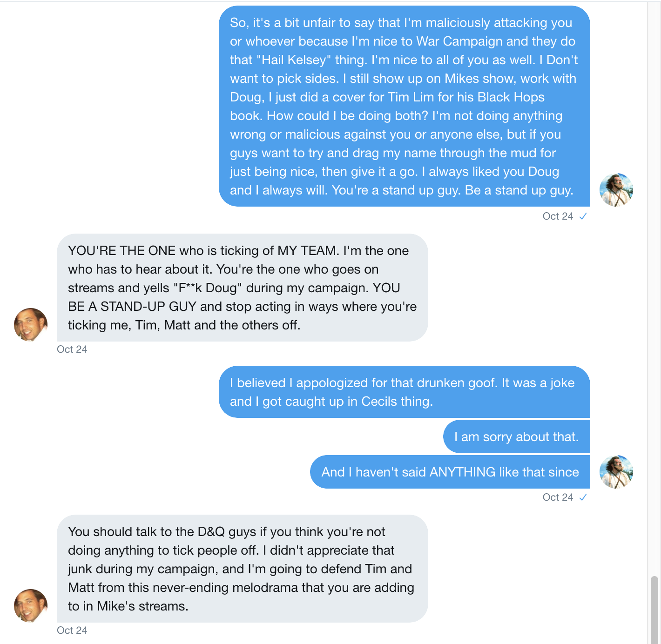Click sender avatar beside 'haven't said ANYTHING' message
661x644 pixels.
tap(616, 472)
